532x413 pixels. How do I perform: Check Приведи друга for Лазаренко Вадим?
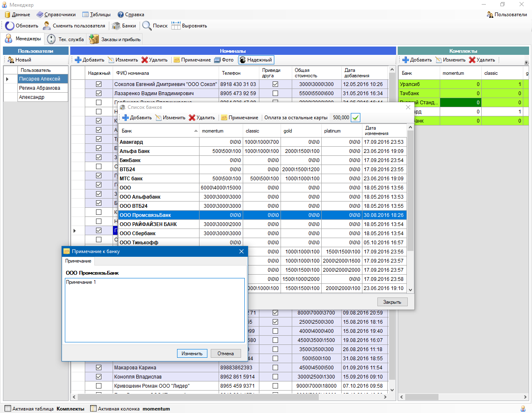click(275, 93)
